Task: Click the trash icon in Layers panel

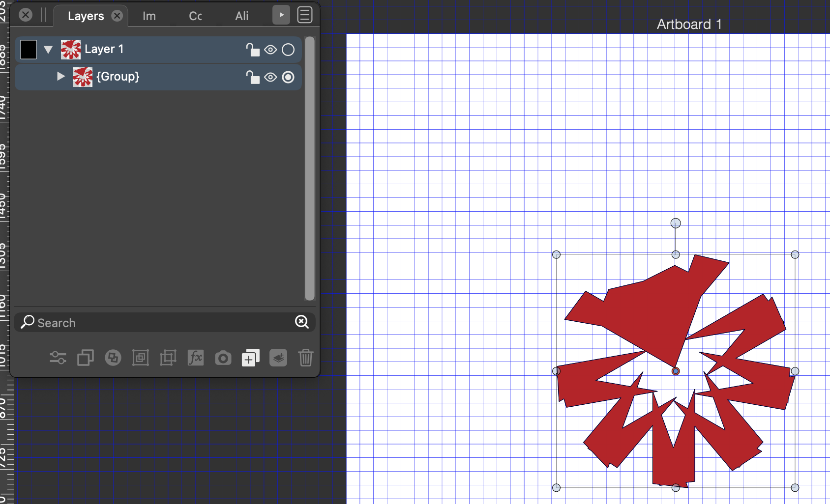Action: pos(305,358)
